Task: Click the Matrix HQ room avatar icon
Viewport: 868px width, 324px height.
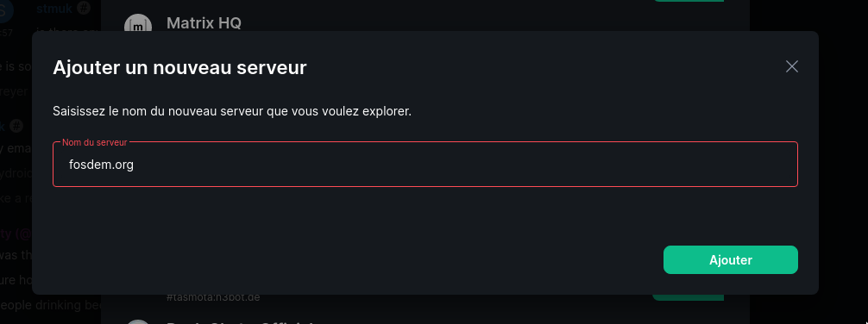Action: click(138, 24)
